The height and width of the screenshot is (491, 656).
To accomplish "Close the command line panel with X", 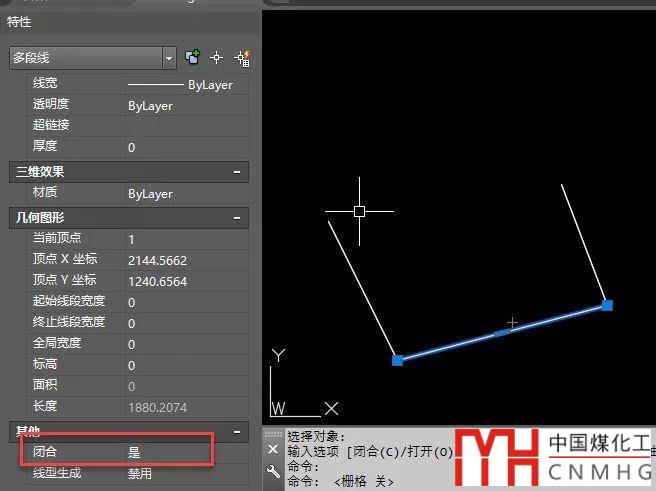I will (x=273, y=450).
